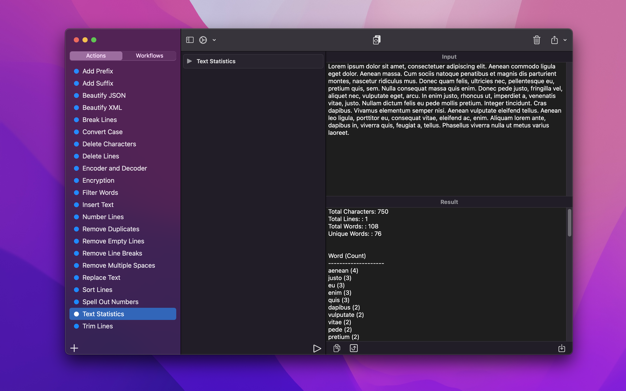Click the 'dapibus (2)' result entry

(x=344, y=308)
